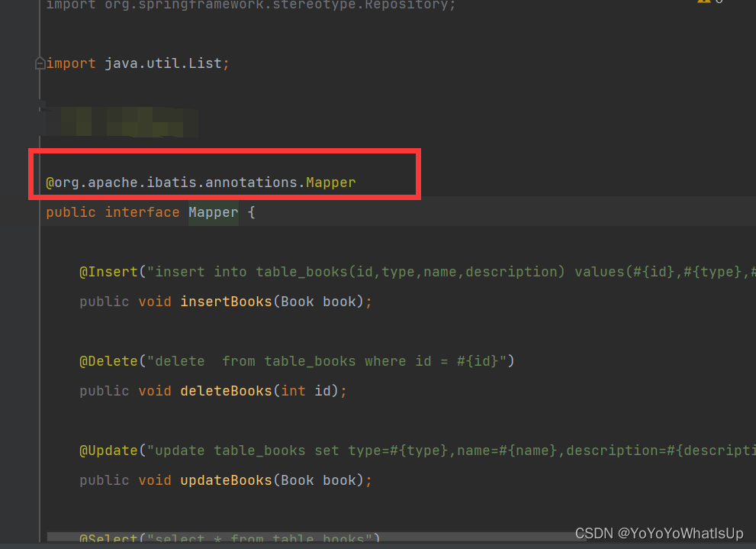Image resolution: width=756 pixels, height=549 pixels.
Task: Click inside the insert SQL string
Action: point(359,272)
